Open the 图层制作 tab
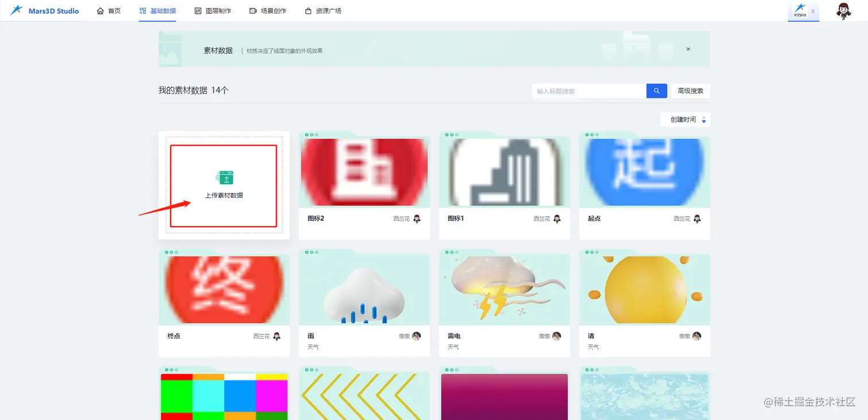The height and width of the screenshot is (420, 868). coord(212,11)
